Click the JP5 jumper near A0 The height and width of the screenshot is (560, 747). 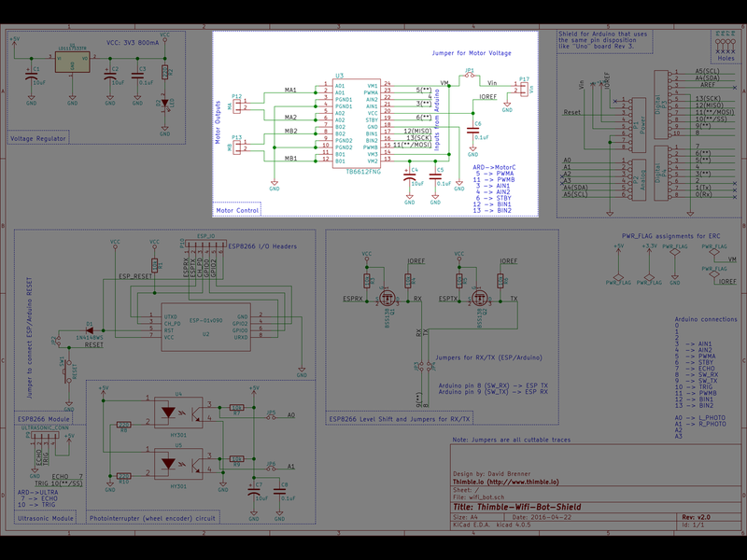pos(271,415)
